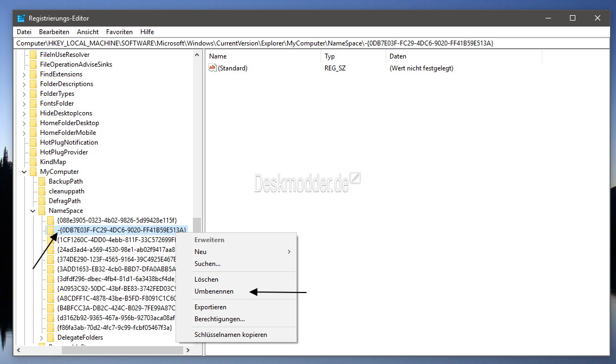Image resolution: width=616 pixels, height=364 pixels.
Task: Open the Datei menu
Action: point(24,32)
